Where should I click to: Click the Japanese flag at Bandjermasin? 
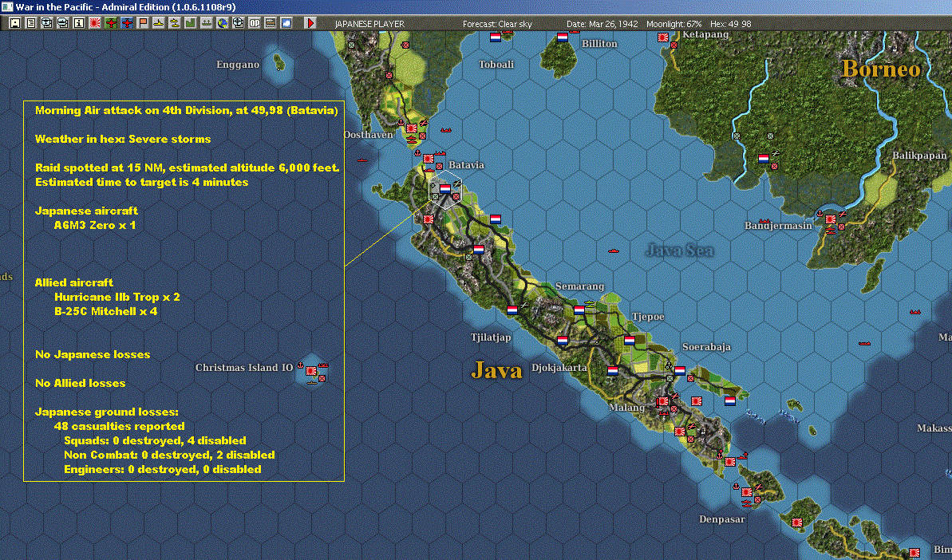(x=831, y=219)
